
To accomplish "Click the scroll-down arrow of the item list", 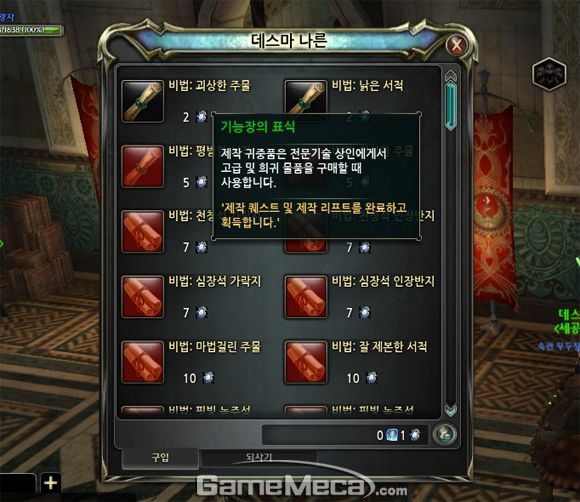I will coord(451,410).
